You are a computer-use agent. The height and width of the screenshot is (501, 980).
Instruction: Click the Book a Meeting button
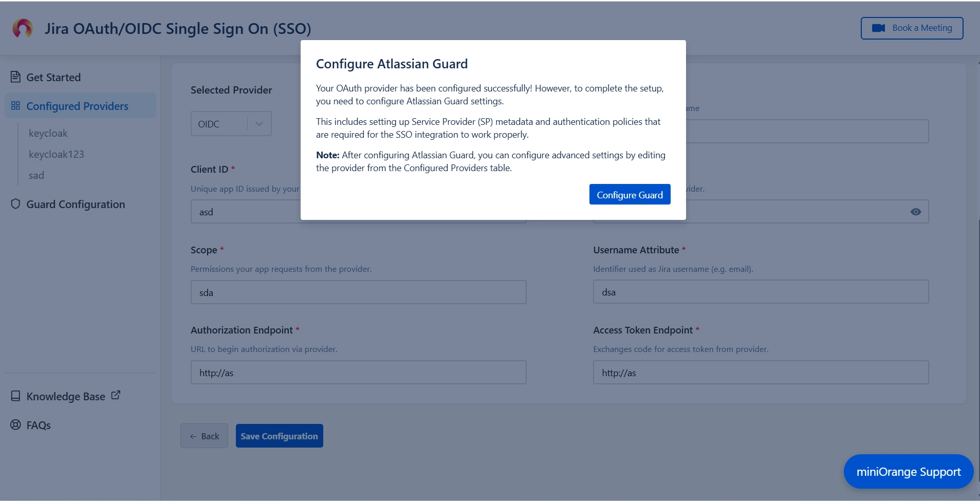click(912, 28)
